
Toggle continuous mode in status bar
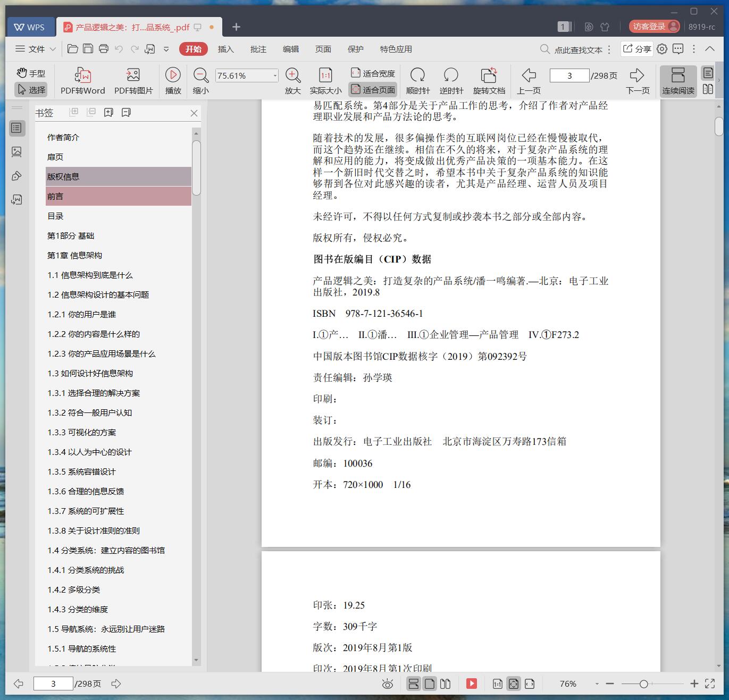(413, 684)
